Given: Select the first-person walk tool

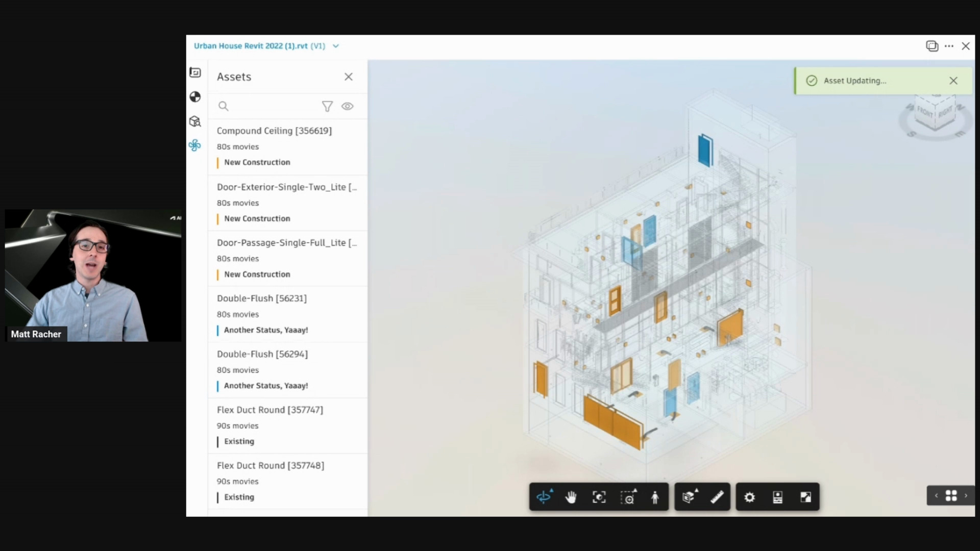Looking at the screenshot, I should [655, 496].
